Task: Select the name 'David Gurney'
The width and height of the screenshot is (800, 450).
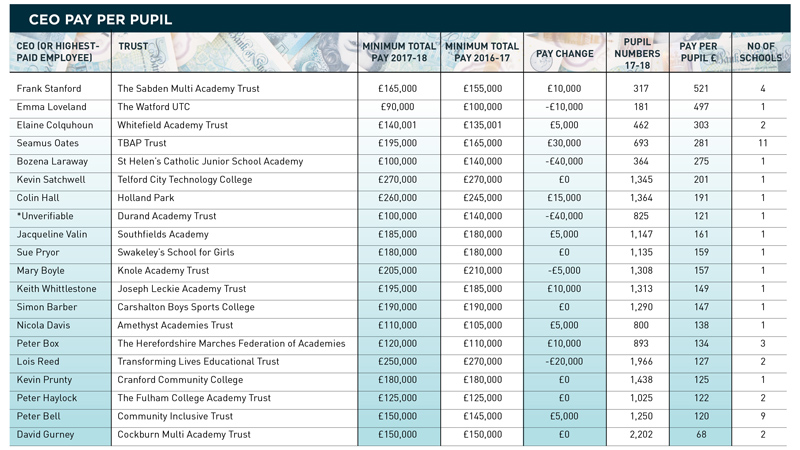Action: click(45, 435)
